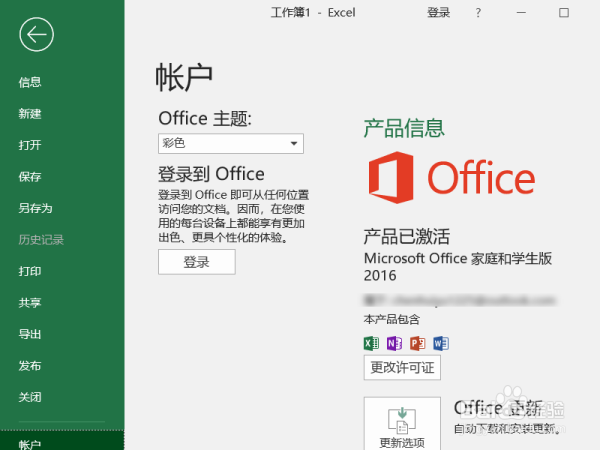Open the Office 主题 dropdown showing 彩色

pyautogui.click(x=231, y=143)
